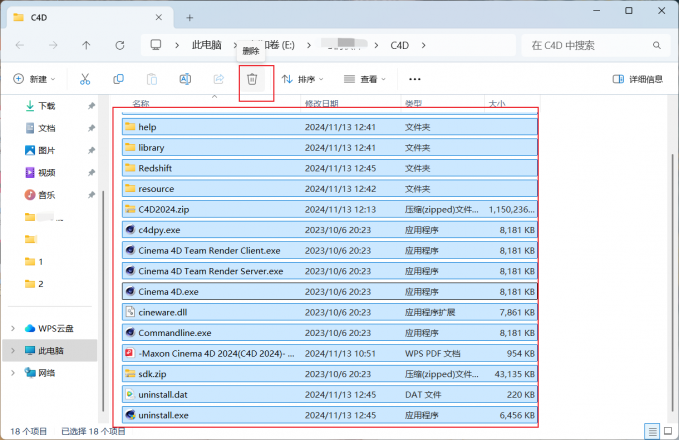The image size is (679, 440).
Task: Open 文档 in the sidebar
Action: [x=47, y=128]
